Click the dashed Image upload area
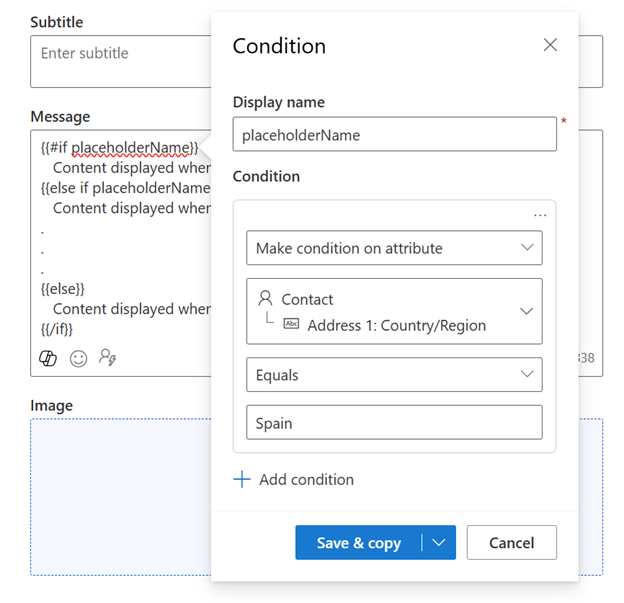The height and width of the screenshot is (603, 624). (120, 496)
